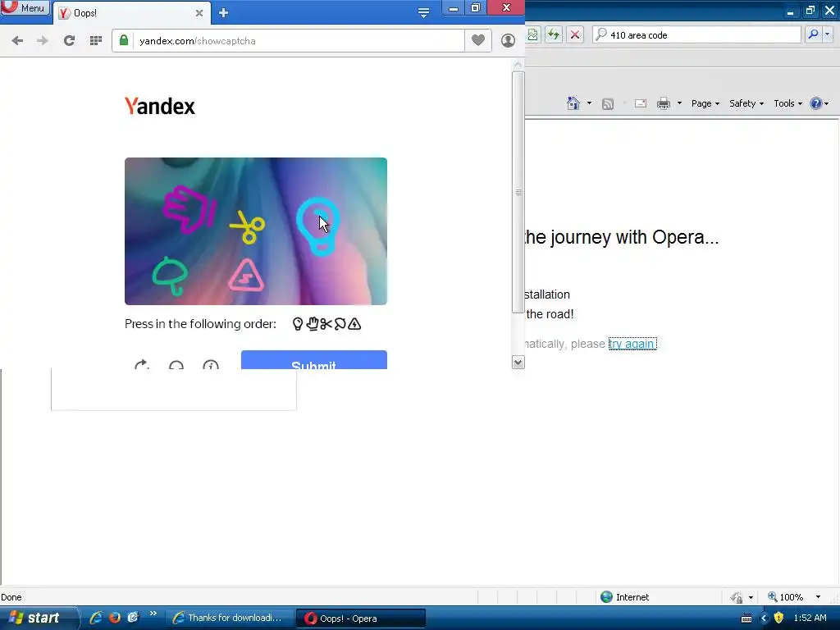Click the green padlock security badge
The image size is (840, 630).
124,41
